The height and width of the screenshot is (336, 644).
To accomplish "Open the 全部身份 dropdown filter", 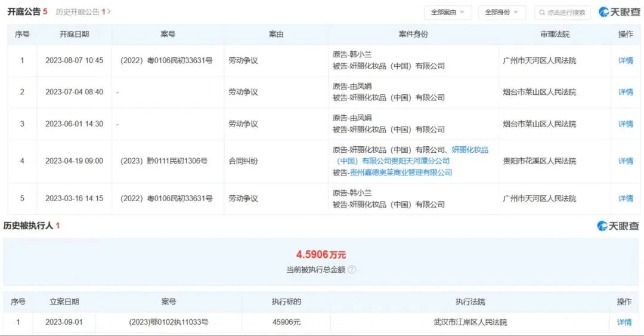I will pyautogui.click(x=501, y=13).
